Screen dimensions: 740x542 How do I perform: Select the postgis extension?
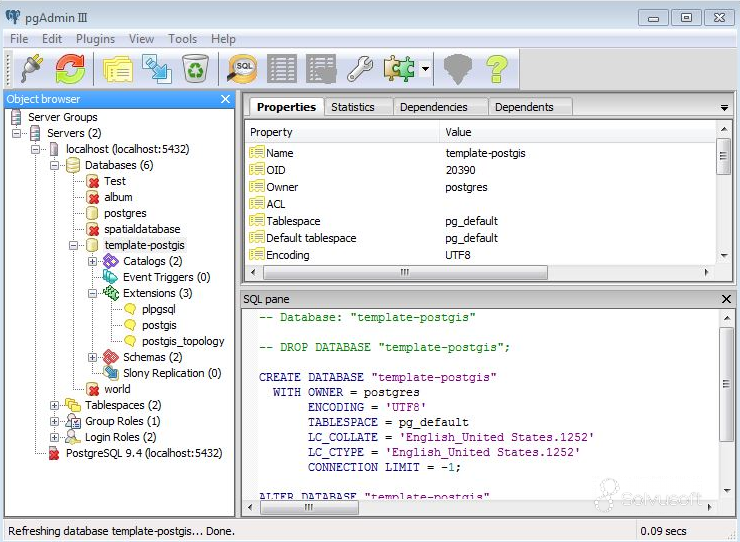tap(159, 325)
